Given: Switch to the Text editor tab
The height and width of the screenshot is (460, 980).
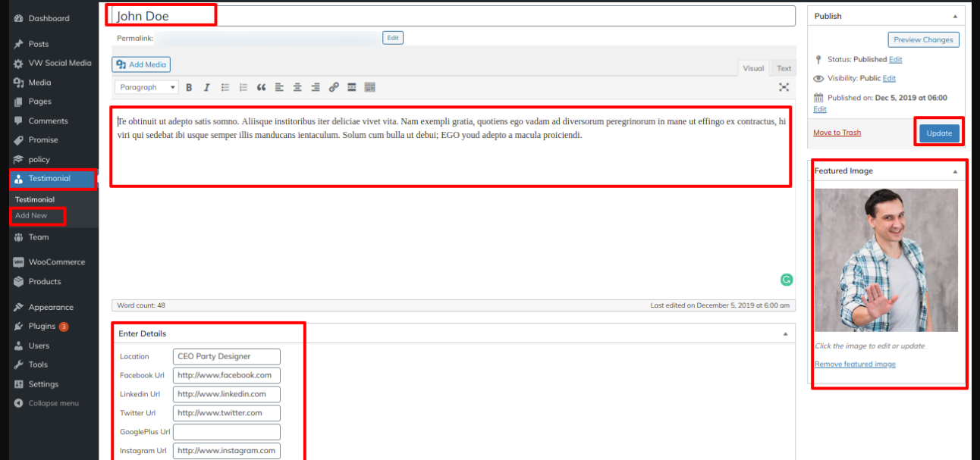Looking at the screenshot, I should pyautogui.click(x=784, y=68).
